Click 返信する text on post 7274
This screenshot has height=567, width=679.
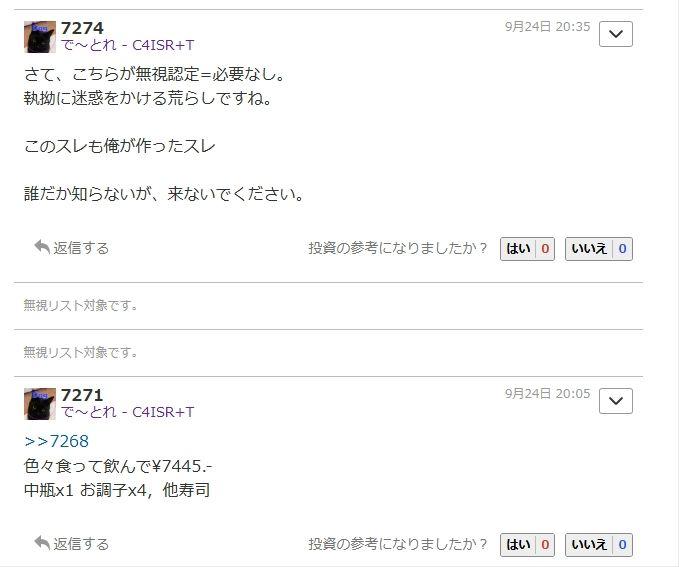click(x=81, y=248)
